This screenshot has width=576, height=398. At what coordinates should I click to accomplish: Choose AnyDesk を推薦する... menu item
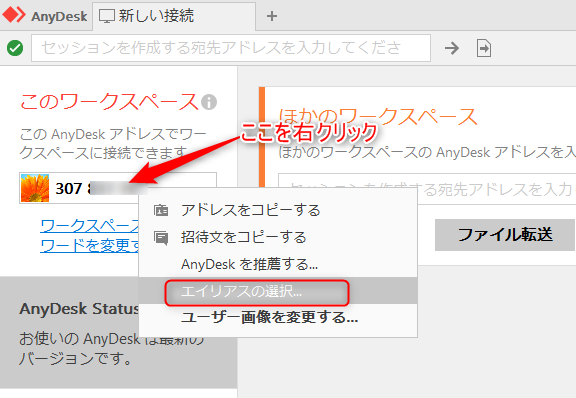(278, 264)
